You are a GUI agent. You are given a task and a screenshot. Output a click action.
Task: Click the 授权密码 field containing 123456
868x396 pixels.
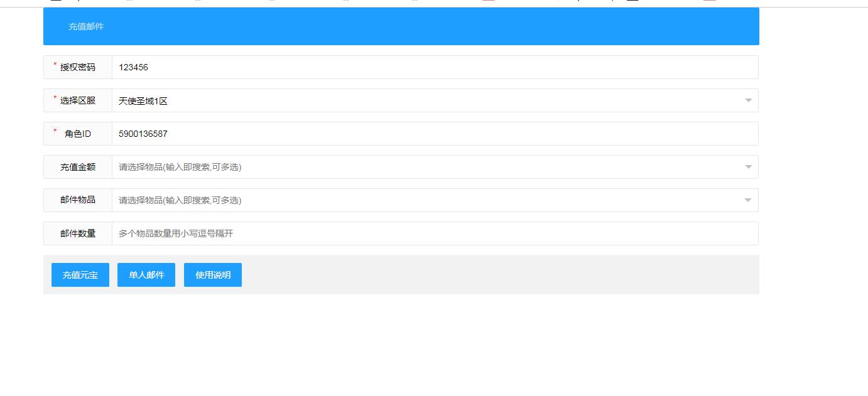tap(435, 67)
